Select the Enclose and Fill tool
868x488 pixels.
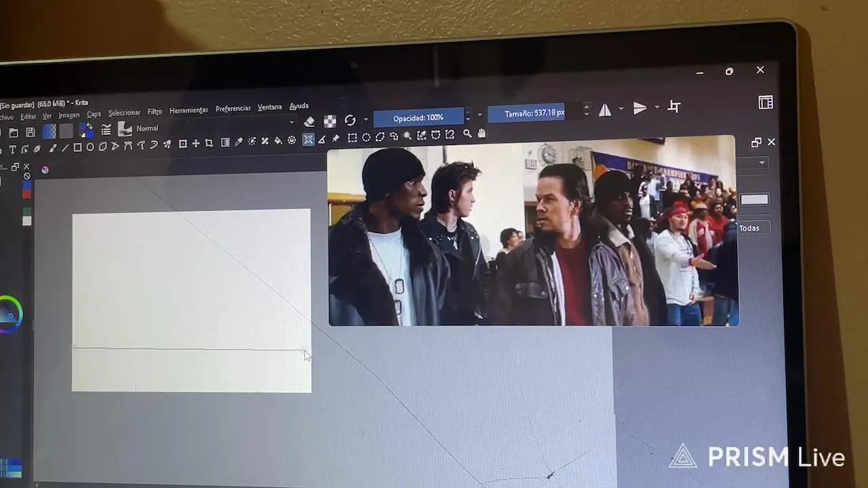[292, 140]
